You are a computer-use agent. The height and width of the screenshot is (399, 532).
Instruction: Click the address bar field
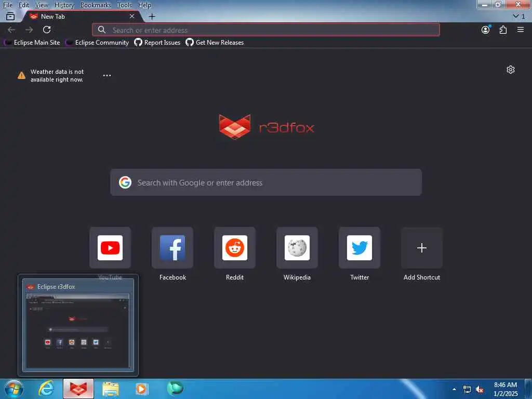point(266,30)
